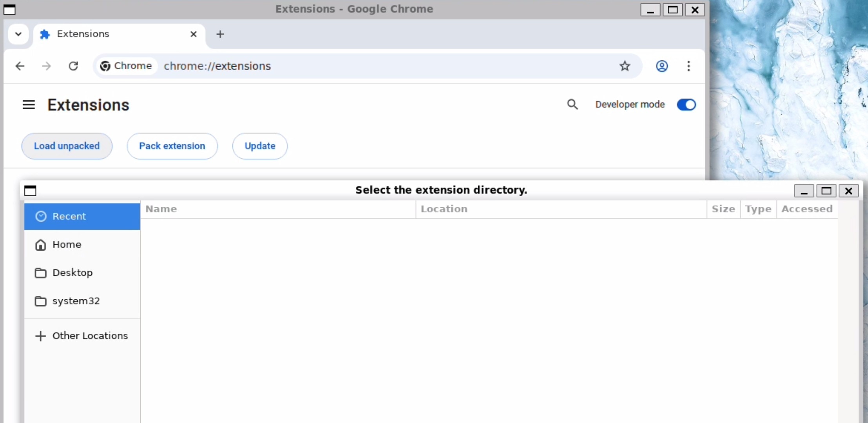Switch to the Extensions tab
Image resolution: width=868 pixels, height=423 pixels.
click(84, 34)
